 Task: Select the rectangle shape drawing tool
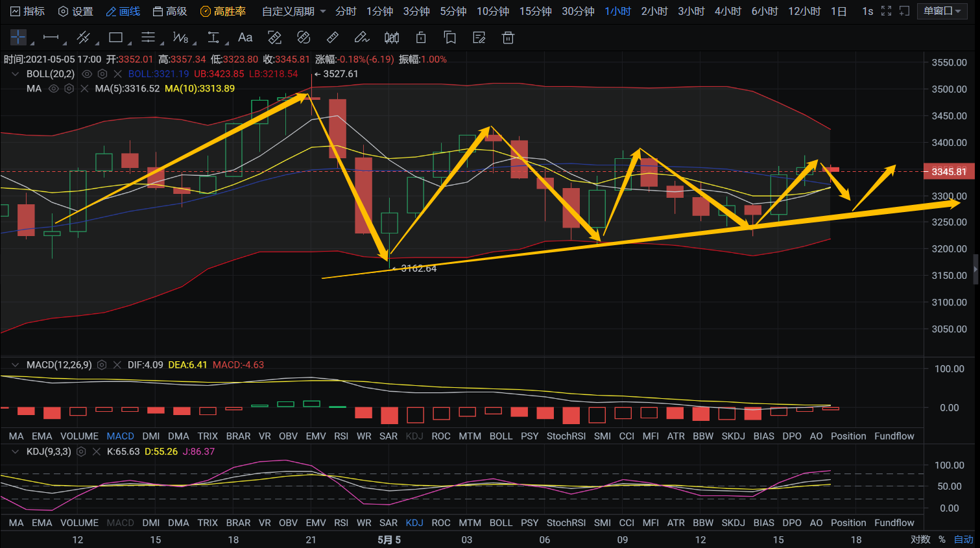click(x=116, y=38)
